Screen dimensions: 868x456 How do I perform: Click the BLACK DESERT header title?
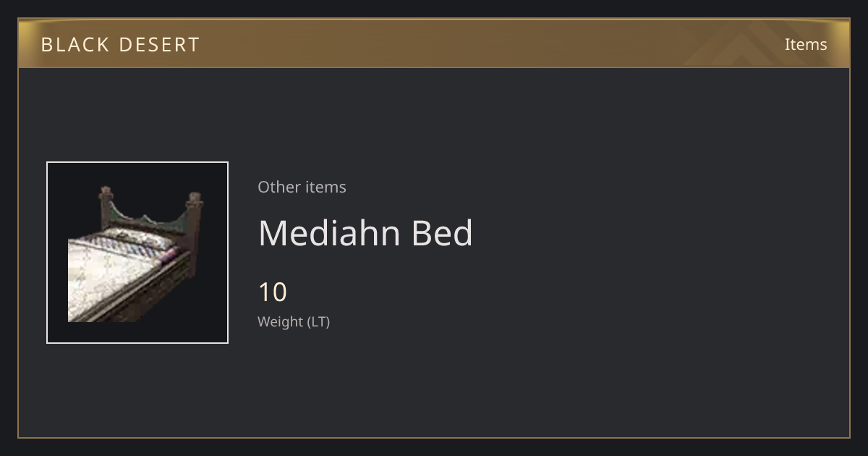point(120,44)
